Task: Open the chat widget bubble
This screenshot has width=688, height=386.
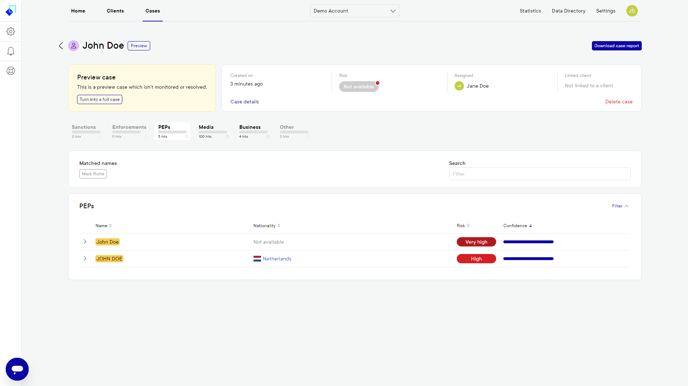Action: (x=17, y=369)
